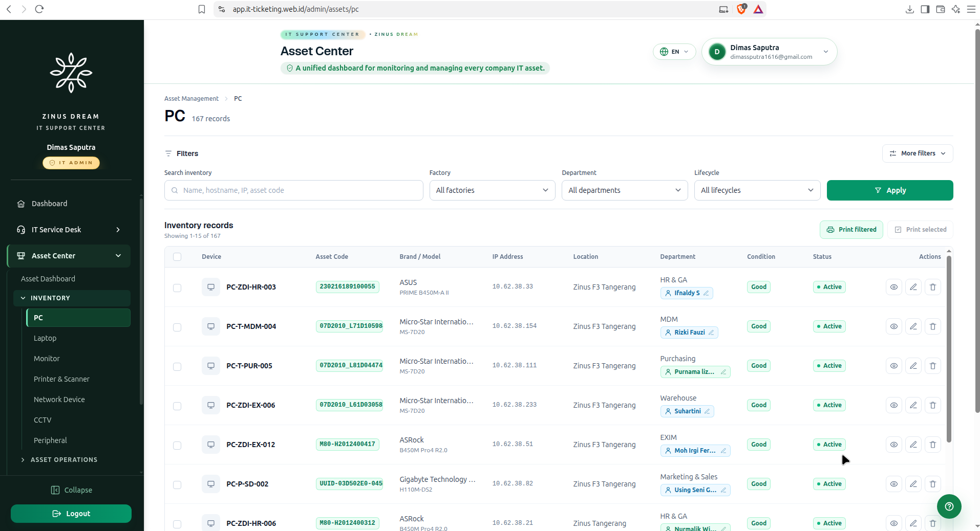Tick checkbox for PC-ZDI-EX-006 row
Viewport: 980px width, 531px height.
[177, 406]
